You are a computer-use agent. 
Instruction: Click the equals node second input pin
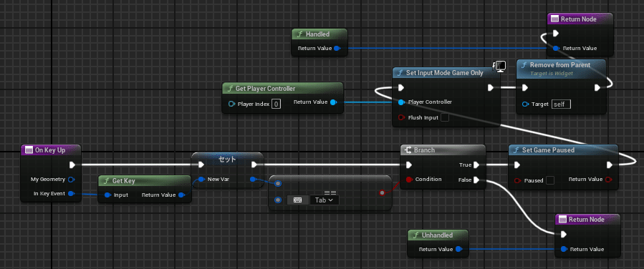click(x=278, y=200)
